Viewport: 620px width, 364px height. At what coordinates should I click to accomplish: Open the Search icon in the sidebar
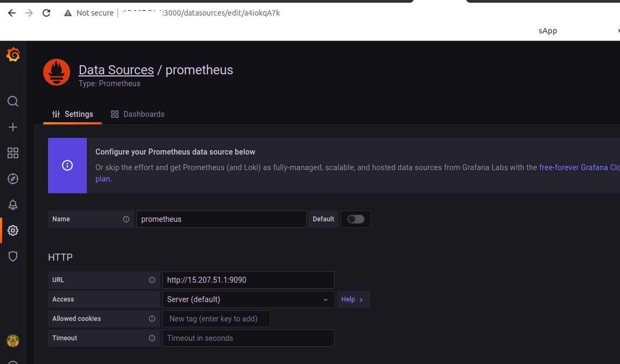12,101
